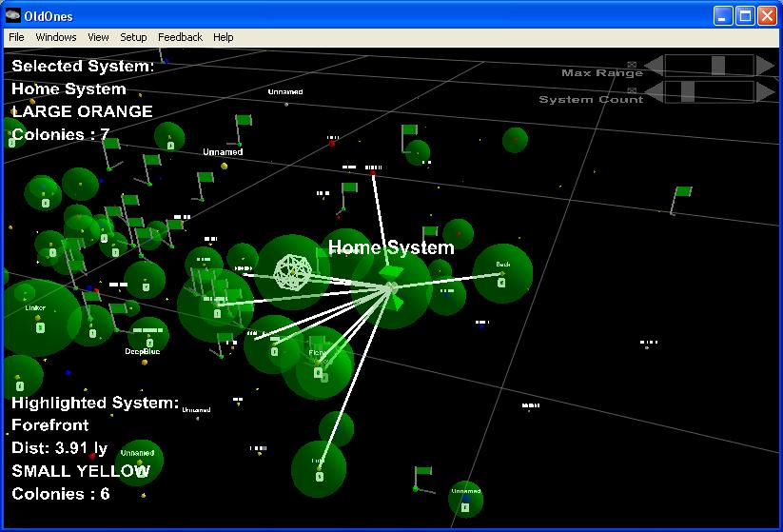Open the View menu
The image size is (783, 532).
pyautogui.click(x=98, y=37)
